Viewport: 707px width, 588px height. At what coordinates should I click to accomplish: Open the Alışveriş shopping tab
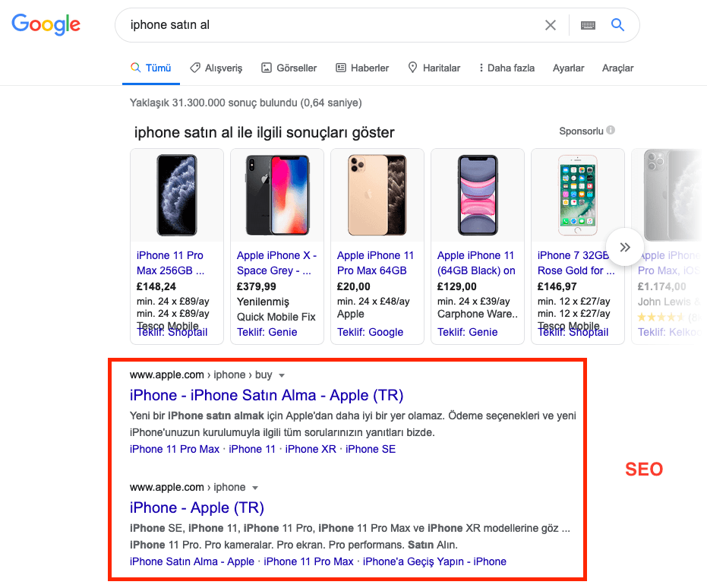point(216,68)
